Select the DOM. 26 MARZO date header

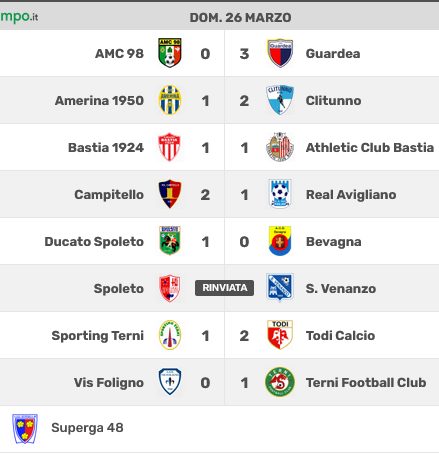point(240,18)
